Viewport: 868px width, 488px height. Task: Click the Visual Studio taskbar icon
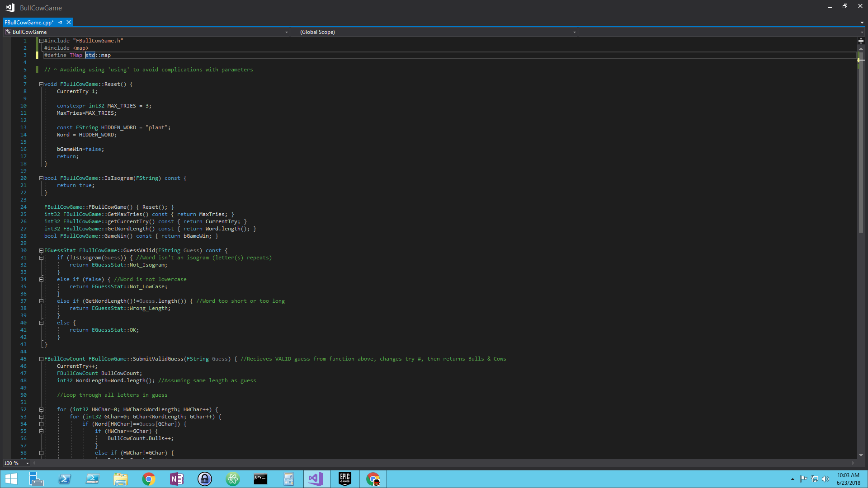tap(316, 479)
